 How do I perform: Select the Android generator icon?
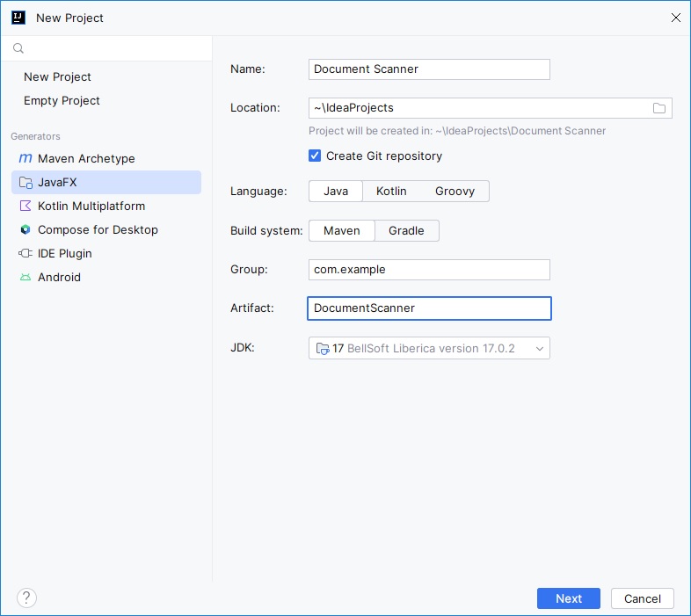click(x=25, y=278)
